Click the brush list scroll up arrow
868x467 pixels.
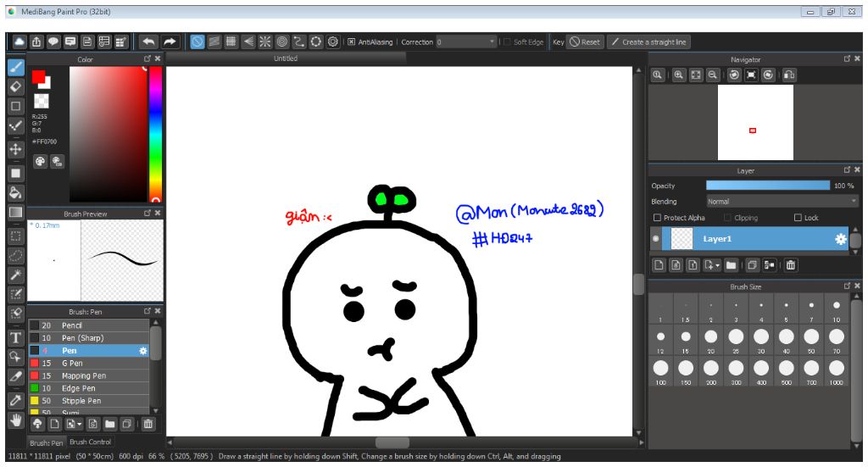[156, 323]
